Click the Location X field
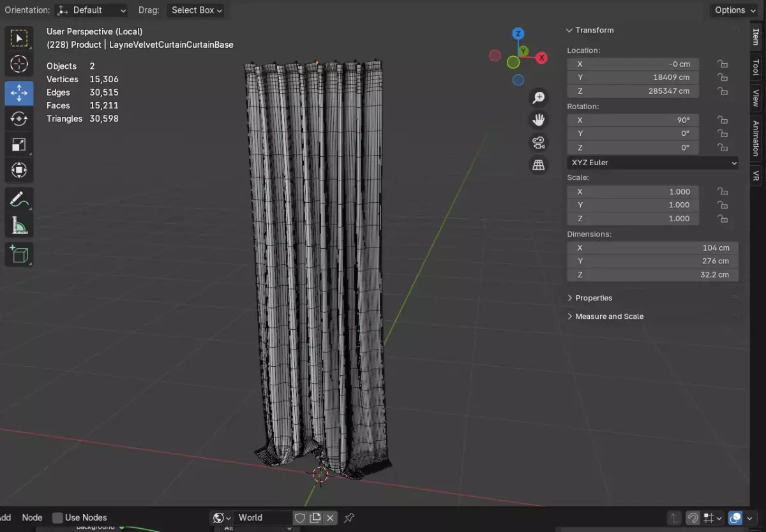Image resolution: width=766 pixels, height=532 pixels. (633, 64)
